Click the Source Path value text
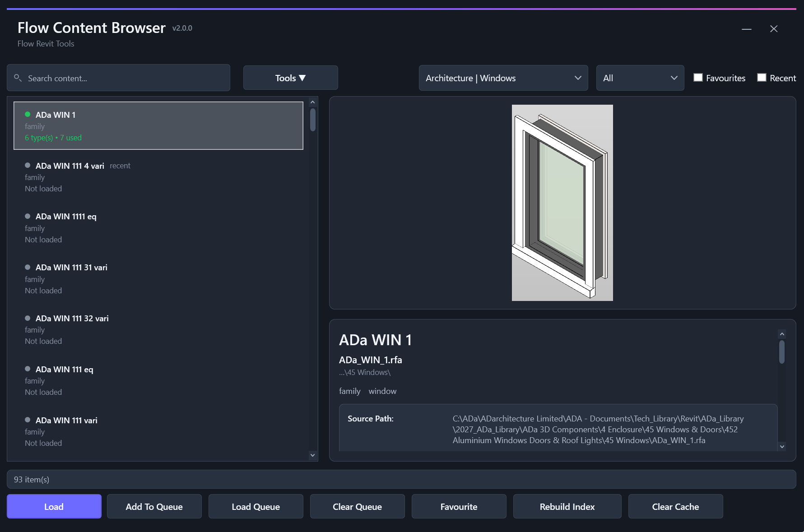804x532 pixels. coord(598,429)
